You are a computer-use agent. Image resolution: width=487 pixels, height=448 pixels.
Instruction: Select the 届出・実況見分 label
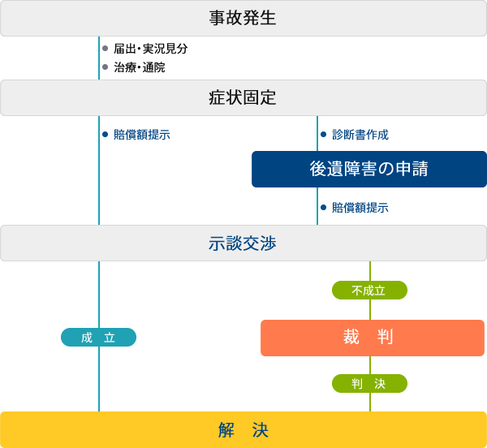(x=151, y=49)
